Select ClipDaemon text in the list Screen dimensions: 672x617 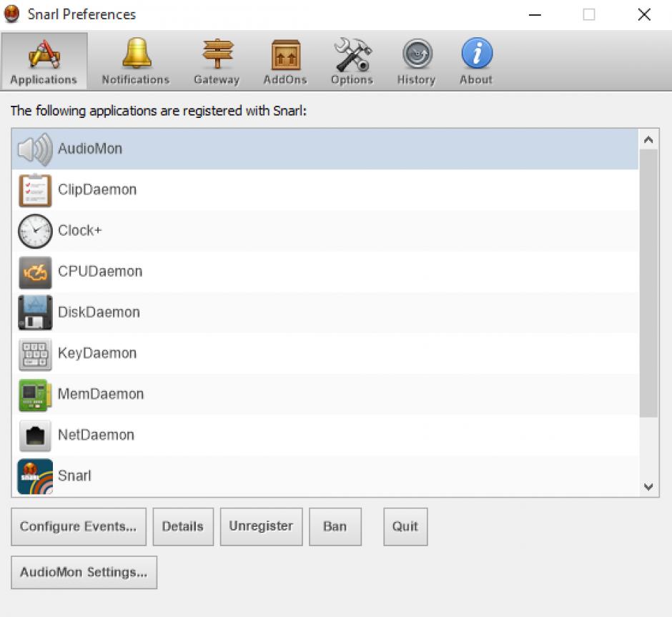(x=97, y=189)
